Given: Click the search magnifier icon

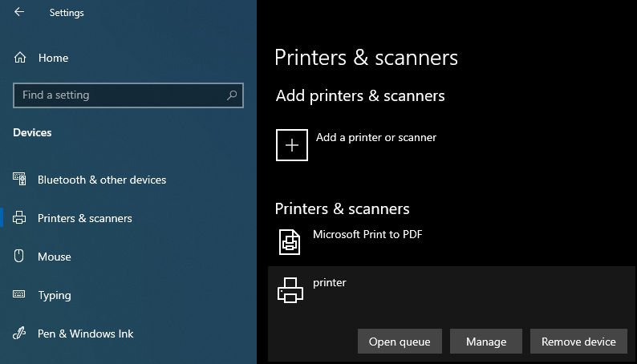Looking at the screenshot, I should click(232, 95).
